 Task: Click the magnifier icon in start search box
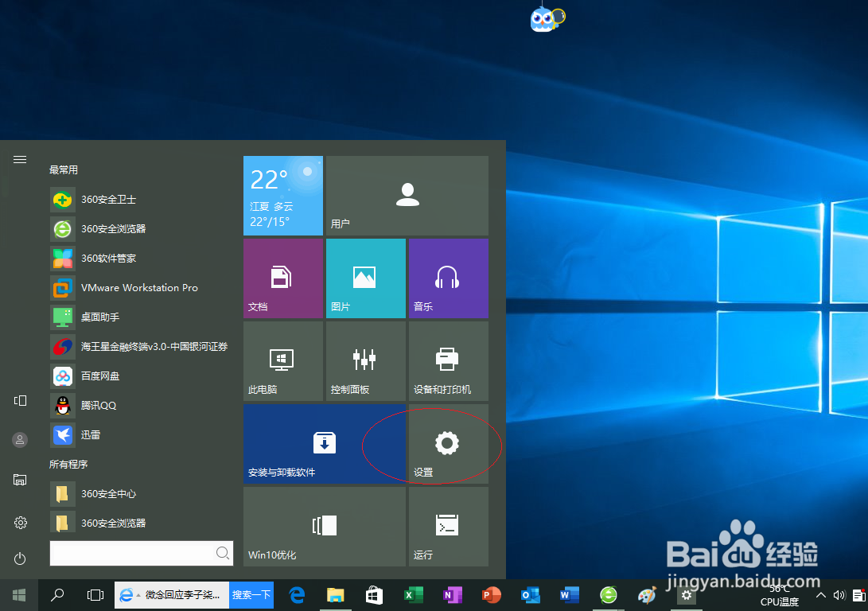pos(223,553)
